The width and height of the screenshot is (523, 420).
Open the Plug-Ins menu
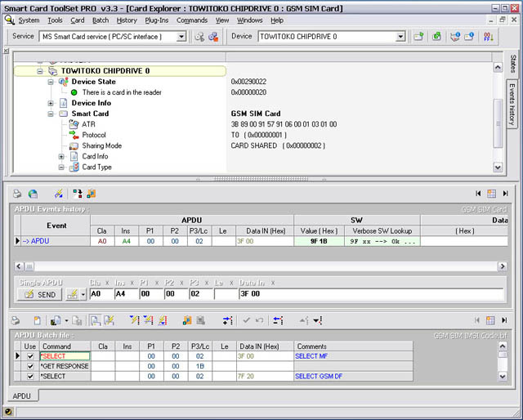tap(156, 20)
